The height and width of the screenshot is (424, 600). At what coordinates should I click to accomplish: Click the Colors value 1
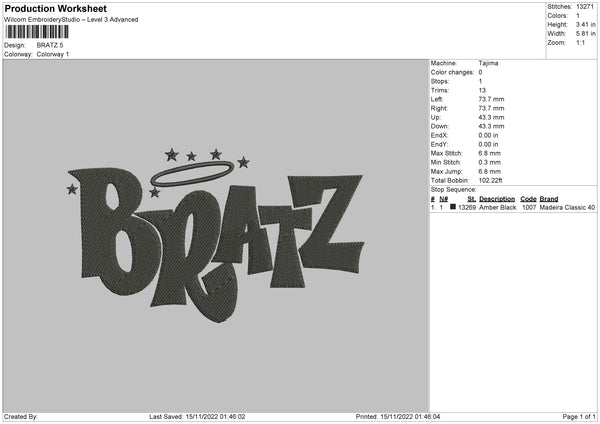pos(578,16)
